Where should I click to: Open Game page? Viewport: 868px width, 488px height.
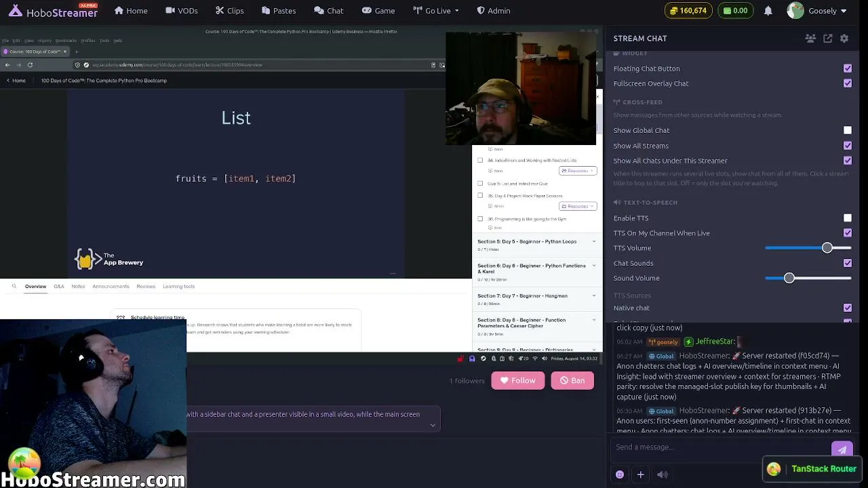click(378, 11)
